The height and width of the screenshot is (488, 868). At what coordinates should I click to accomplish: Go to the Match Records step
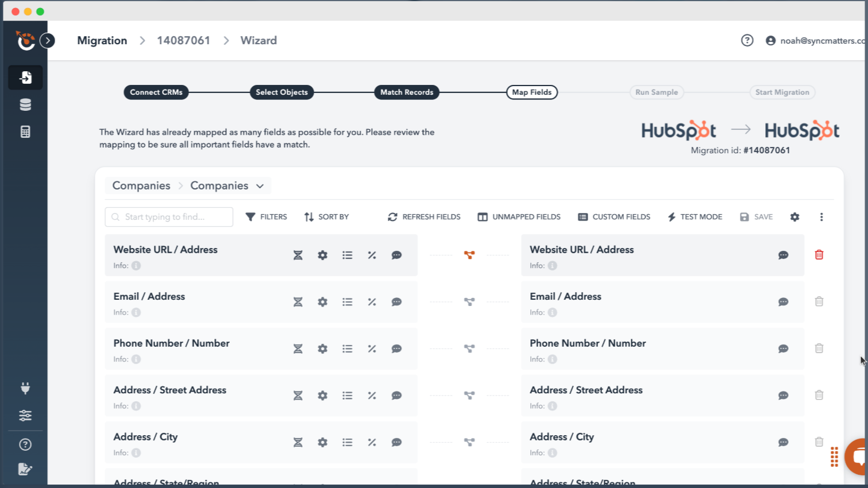tap(407, 92)
